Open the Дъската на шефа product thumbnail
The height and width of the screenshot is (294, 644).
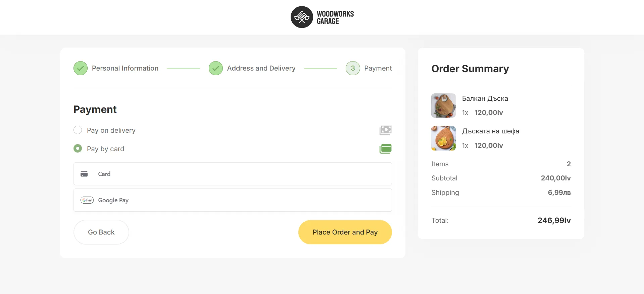pos(443,138)
